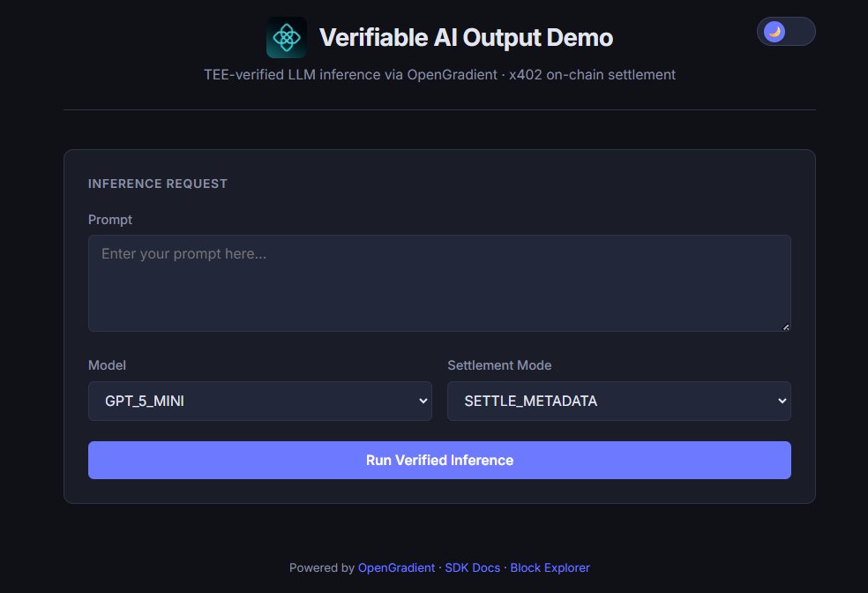Click Run Verified Inference button
868x593 pixels.
439,460
